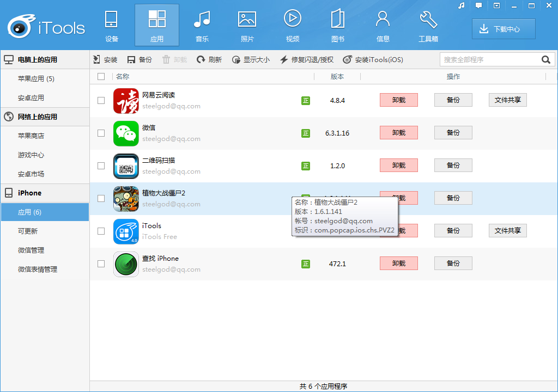Open the 工具箱 (Toolbox) section
The height and width of the screenshot is (392, 558).
tap(428, 26)
